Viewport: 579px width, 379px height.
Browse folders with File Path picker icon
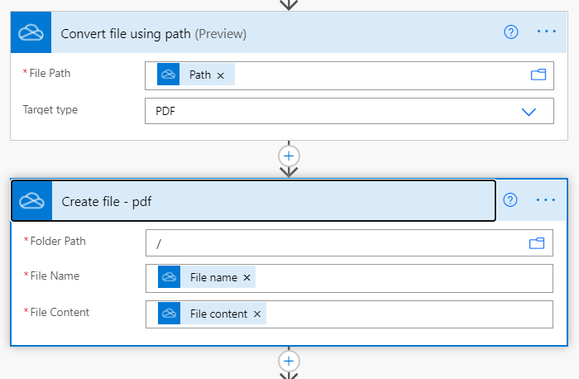coord(538,75)
